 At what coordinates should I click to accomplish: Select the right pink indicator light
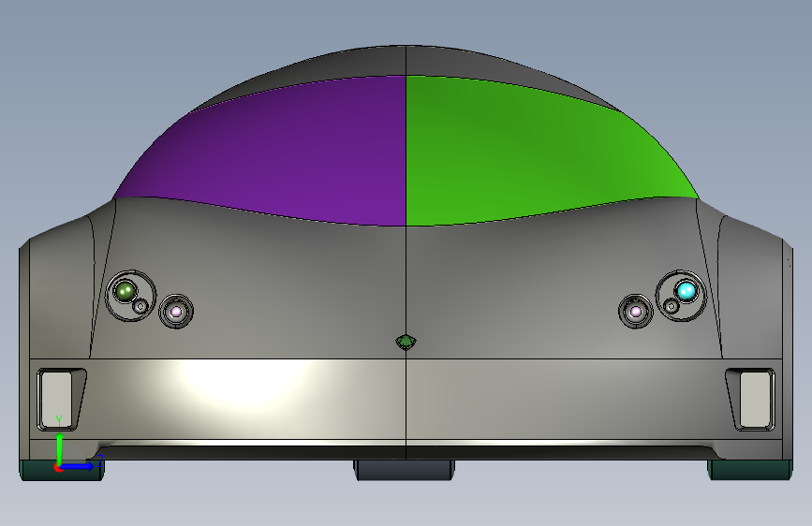pyautogui.click(x=635, y=312)
